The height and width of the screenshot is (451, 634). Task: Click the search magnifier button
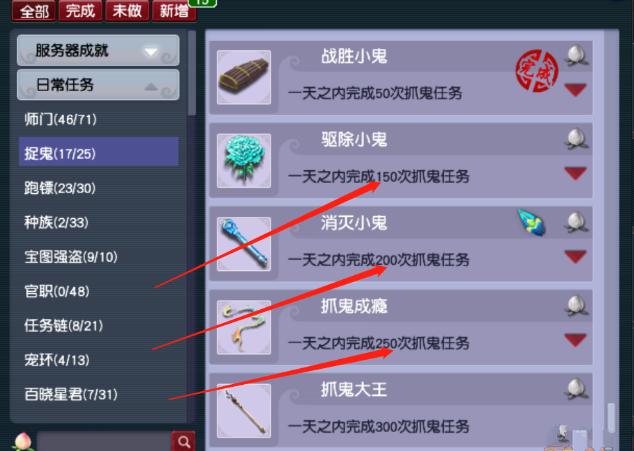click(184, 441)
